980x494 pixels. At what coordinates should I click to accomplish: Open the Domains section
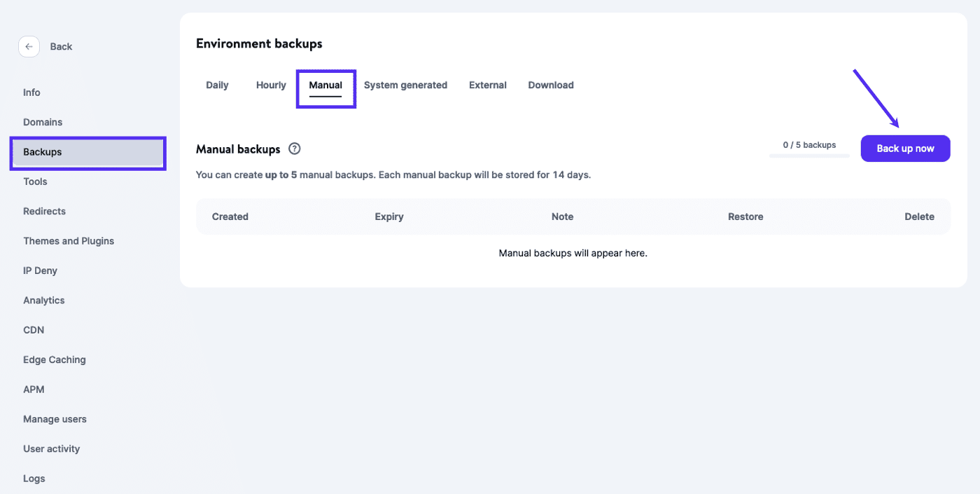tap(42, 121)
